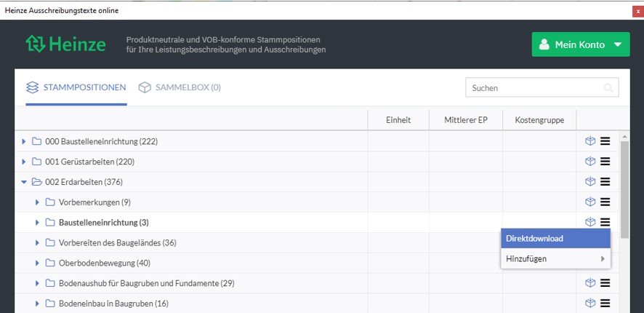Expand the 000 Baustelleneinrichtung folder
This screenshot has width=644, height=313.
point(24,141)
